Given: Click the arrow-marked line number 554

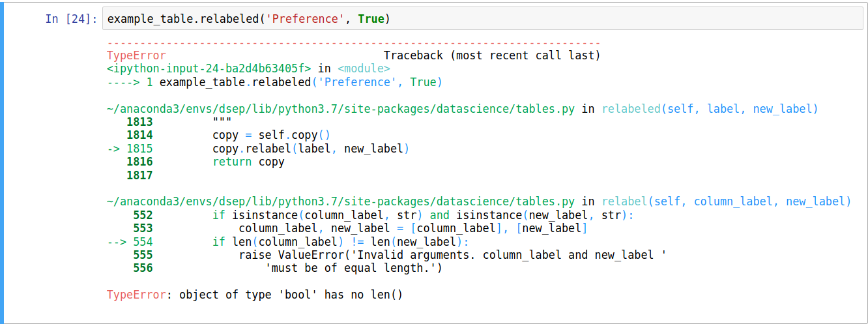Looking at the screenshot, I should click(x=142, y=242).
